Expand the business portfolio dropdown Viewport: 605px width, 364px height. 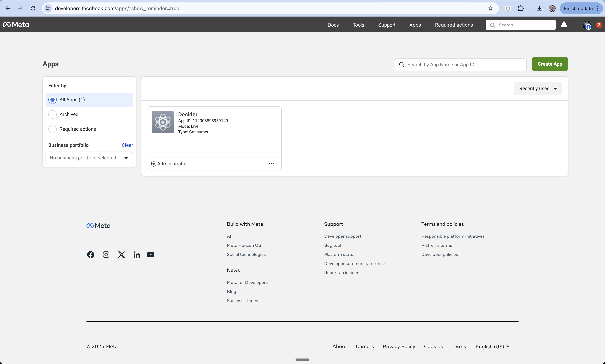tap(89, 158)
